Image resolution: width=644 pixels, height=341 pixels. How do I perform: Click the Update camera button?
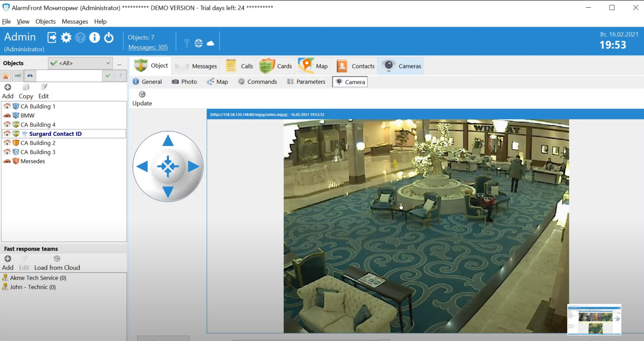(142, 99)
